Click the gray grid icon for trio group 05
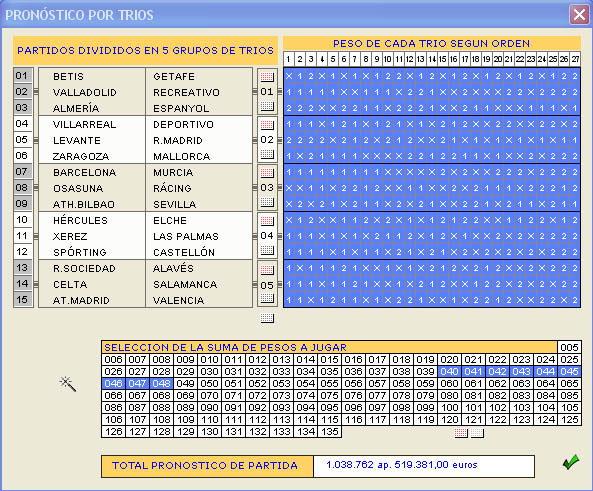Screen dimensions: 593x491 tap(267, 298)
